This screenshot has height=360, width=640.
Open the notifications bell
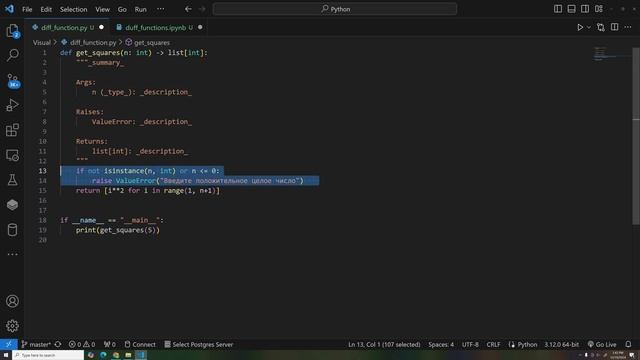click(x=628, y=344)
